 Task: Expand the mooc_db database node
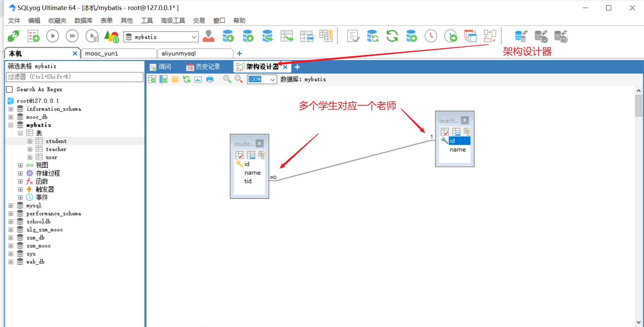tap(11, 117)
